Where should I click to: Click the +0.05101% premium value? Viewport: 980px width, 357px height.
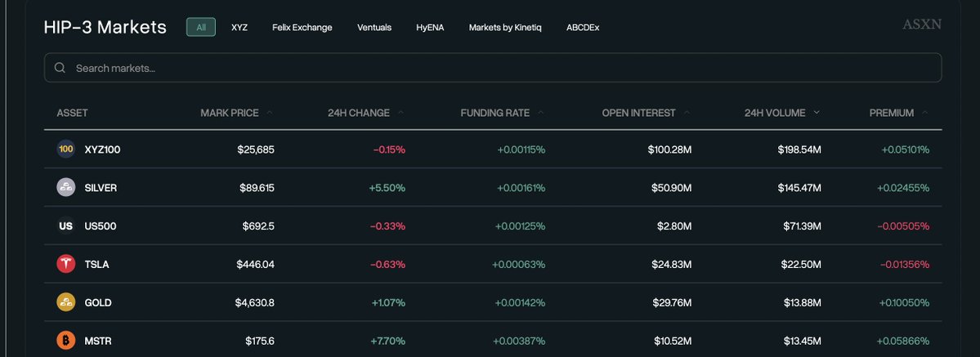pos(905,149)
